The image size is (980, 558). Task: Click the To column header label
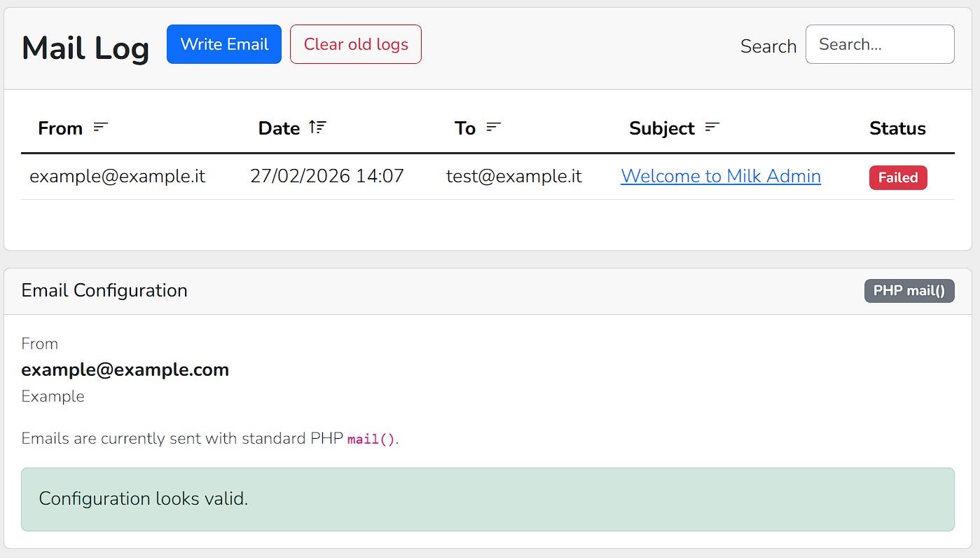465,128
